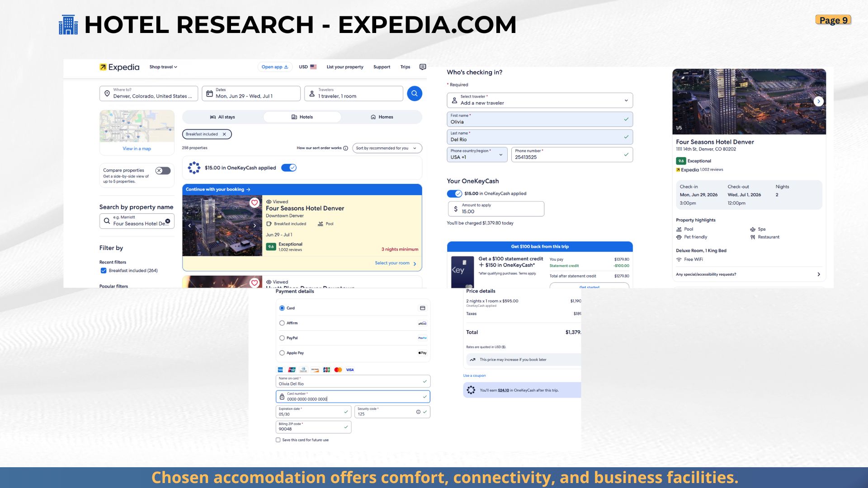Open Phone country/region dropdown
Screen dimensions: 868x488
pos(477,155)
